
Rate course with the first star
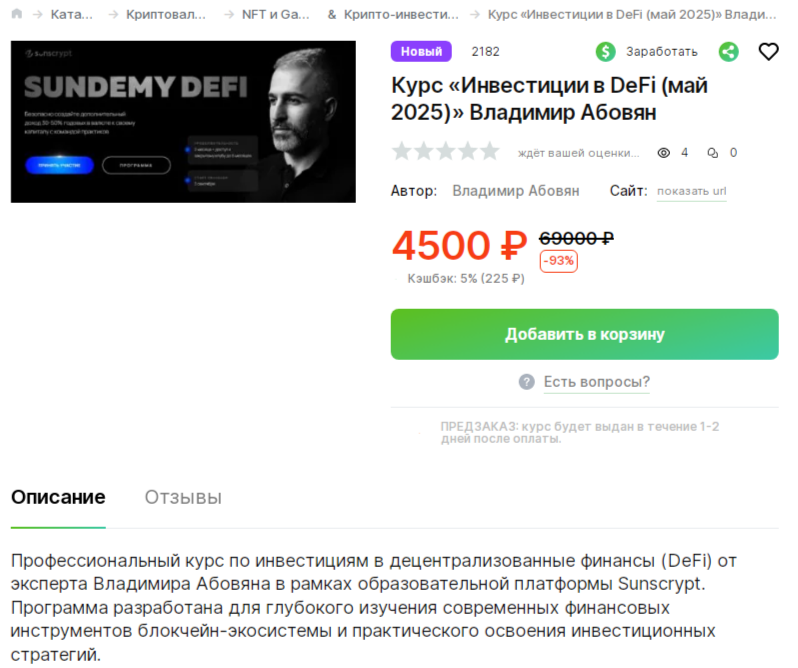coord(402,151)
